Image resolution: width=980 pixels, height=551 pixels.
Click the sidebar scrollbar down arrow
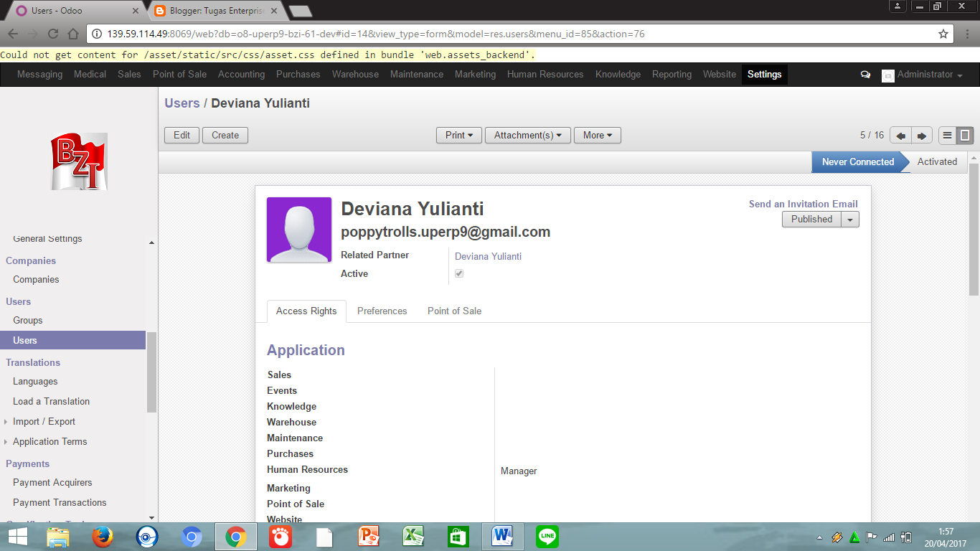pyautogui.click(x=151, y=517)
